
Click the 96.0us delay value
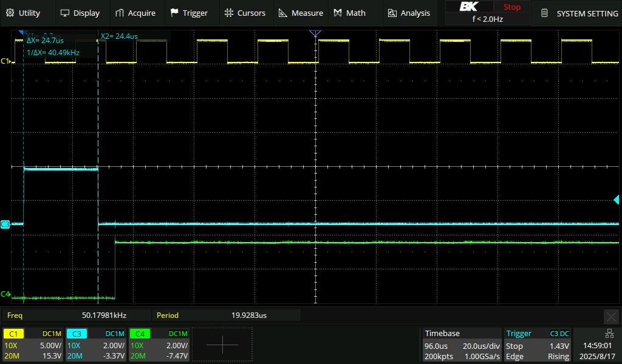click(x=436, y=346)
